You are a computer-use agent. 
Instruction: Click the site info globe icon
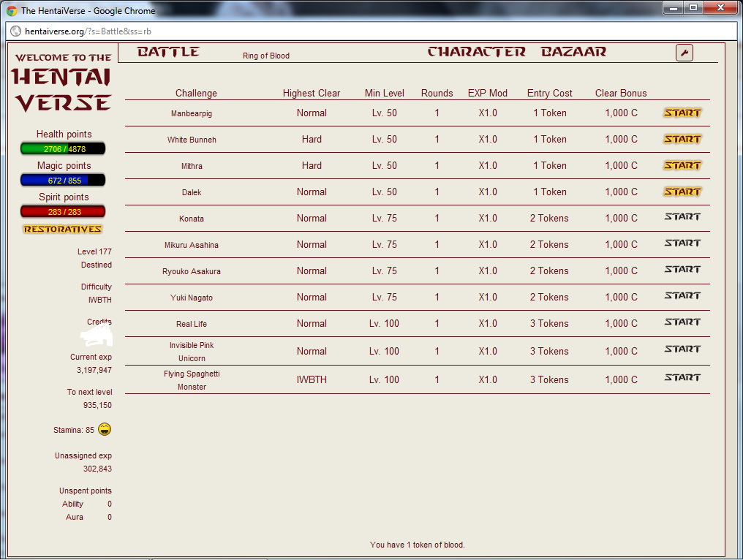(x=15, y=31)
